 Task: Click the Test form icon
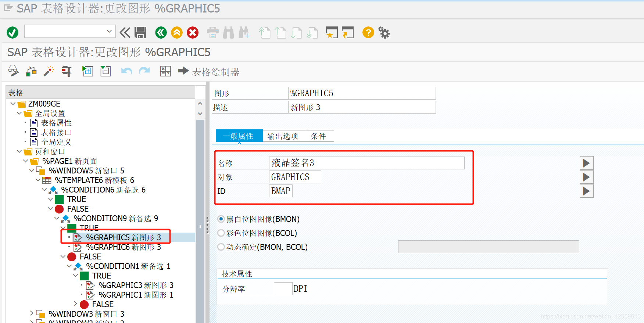point(66,71)
